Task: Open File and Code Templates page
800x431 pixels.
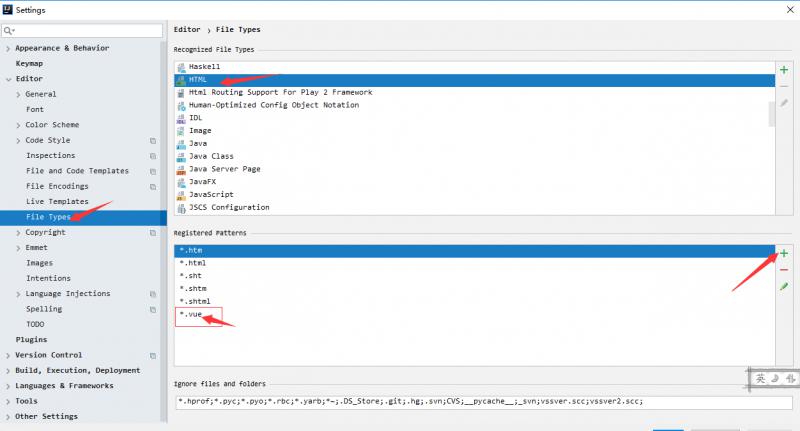Action: click(x=77, y=171)
